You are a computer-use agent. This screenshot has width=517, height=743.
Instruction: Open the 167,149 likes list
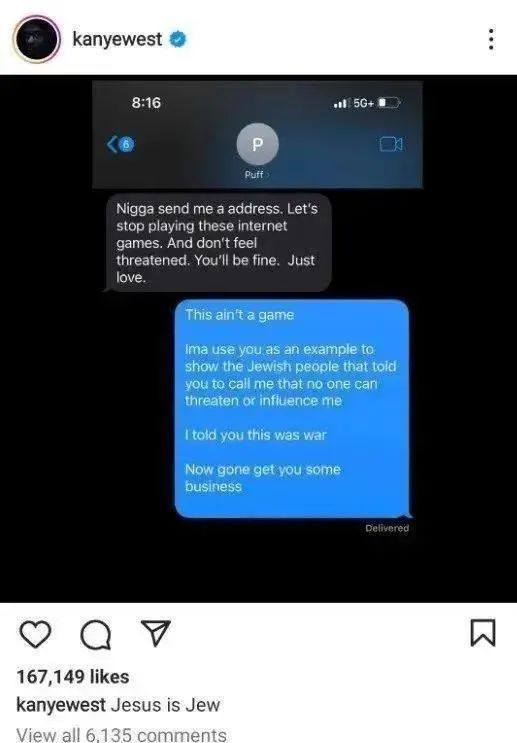[73, 677]
